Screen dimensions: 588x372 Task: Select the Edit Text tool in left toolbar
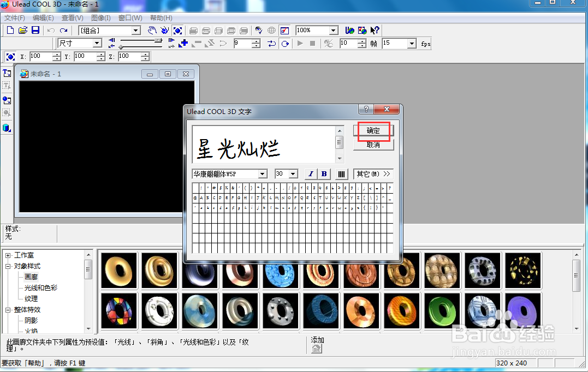[x=7, y=86]
